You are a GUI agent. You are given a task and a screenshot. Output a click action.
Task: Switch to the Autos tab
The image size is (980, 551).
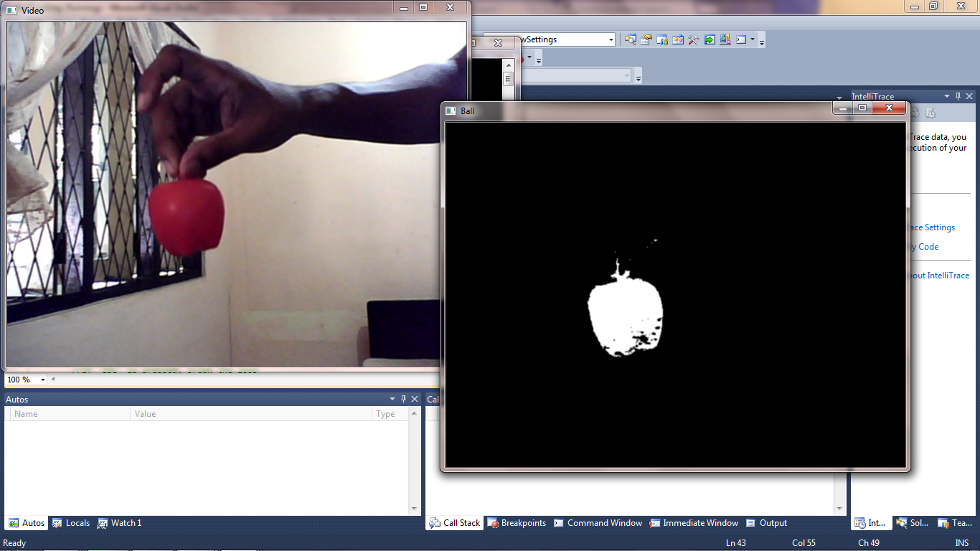[27, 523]
